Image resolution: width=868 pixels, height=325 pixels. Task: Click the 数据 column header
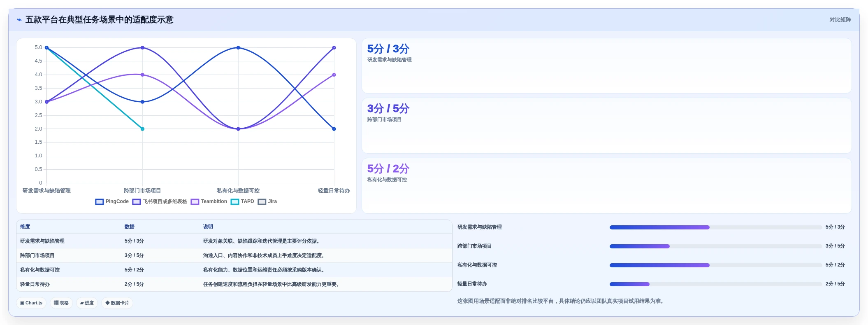(x=130, y=227)
